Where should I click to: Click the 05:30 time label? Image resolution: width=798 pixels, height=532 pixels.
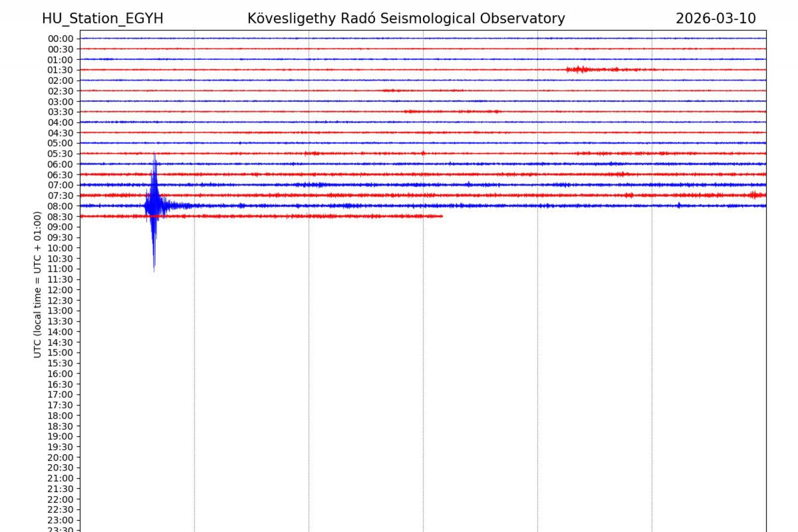(60, 154)
